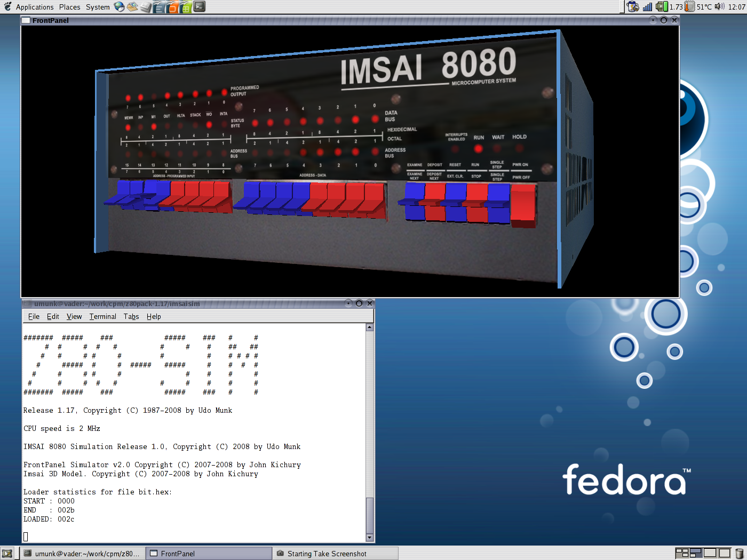Click the volume speaker icon in tray
Image resolution: width=747 pixels, height=560 pixels.
click(x=719, y=7)
